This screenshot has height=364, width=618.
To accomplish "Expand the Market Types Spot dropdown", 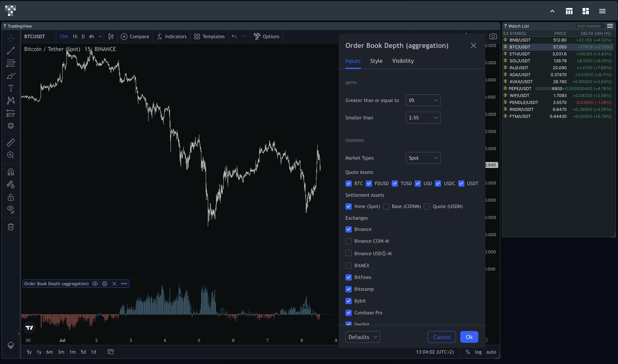I will (423, 158).
